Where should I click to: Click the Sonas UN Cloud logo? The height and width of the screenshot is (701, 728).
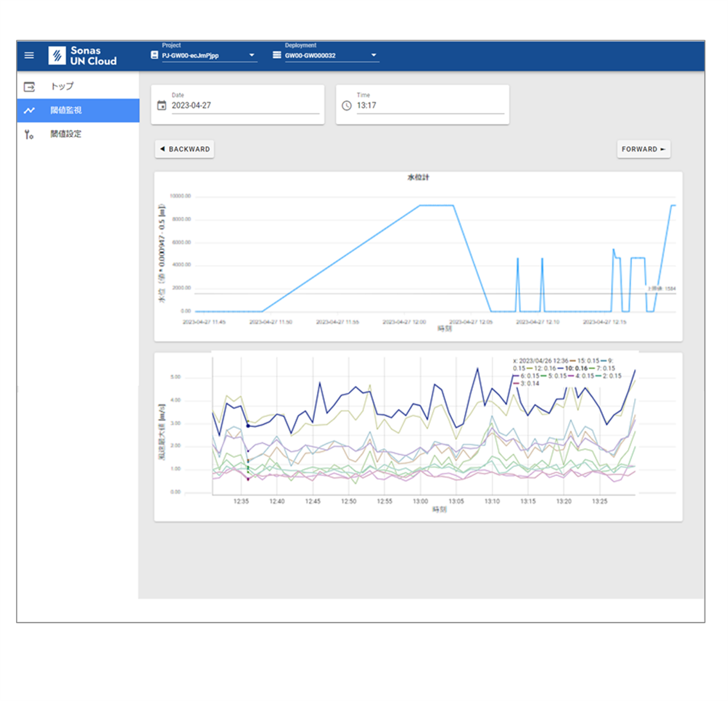(x=83, y=56)
